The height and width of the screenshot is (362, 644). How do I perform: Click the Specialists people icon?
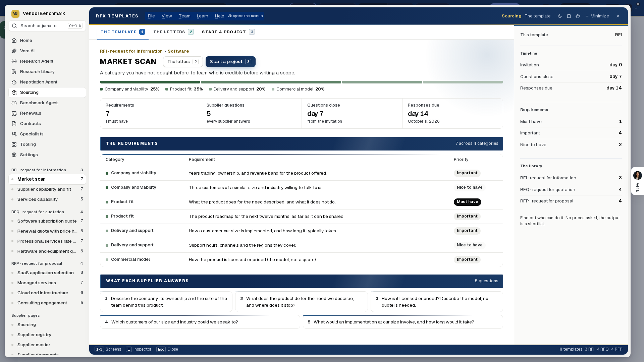click(14, 134)
